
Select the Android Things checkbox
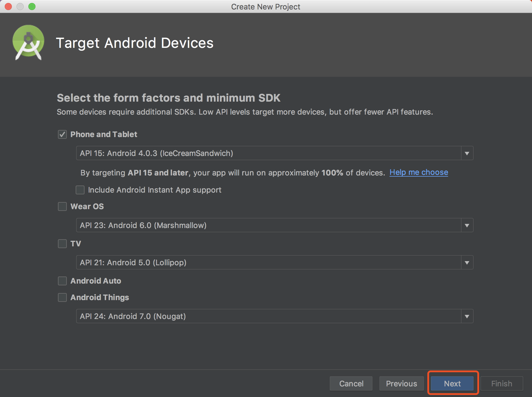[x=62, y=297]
